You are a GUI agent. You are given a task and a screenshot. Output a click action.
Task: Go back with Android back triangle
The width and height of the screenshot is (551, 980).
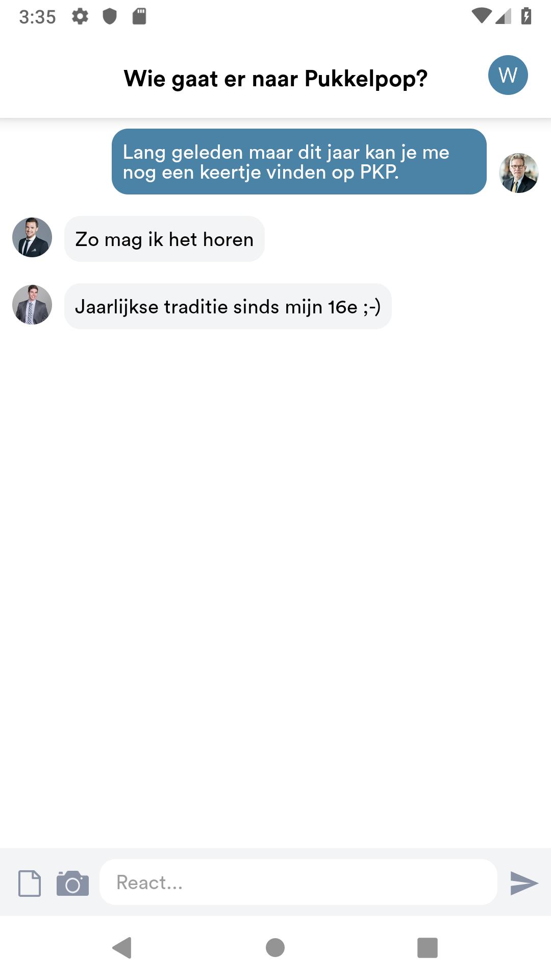pos(122,948)
